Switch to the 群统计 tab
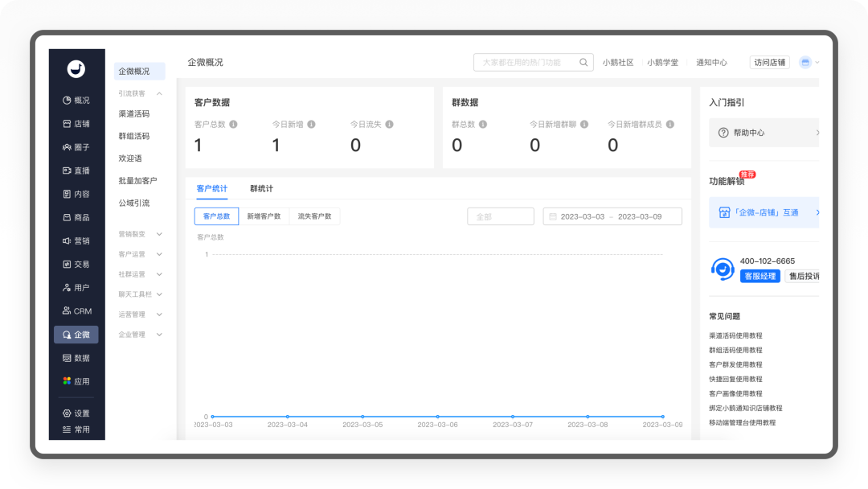Viewport: 868px width, 489px height. (x=261, y=188)
